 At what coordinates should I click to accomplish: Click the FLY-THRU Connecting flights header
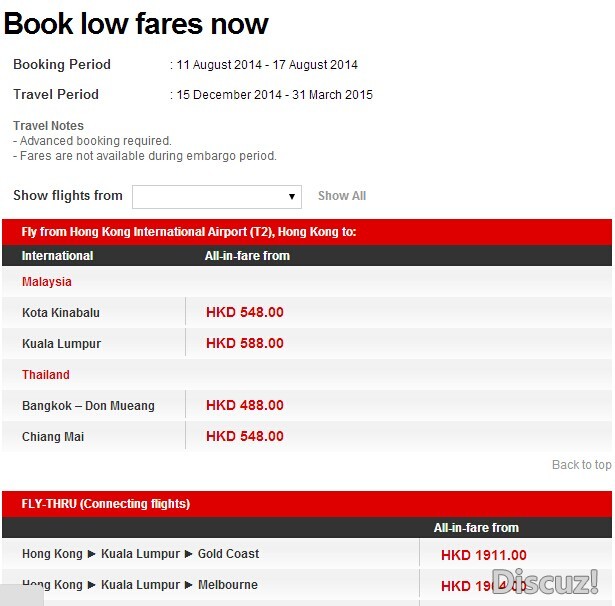tap(106, 504)
